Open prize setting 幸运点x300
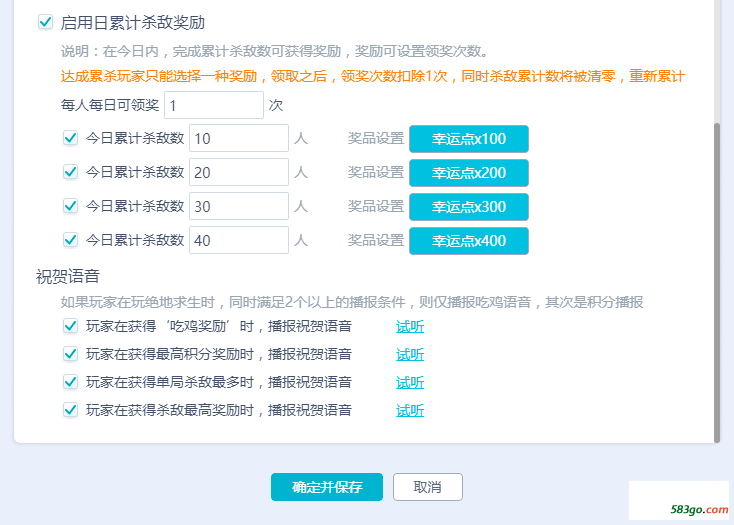 [469, 207]
